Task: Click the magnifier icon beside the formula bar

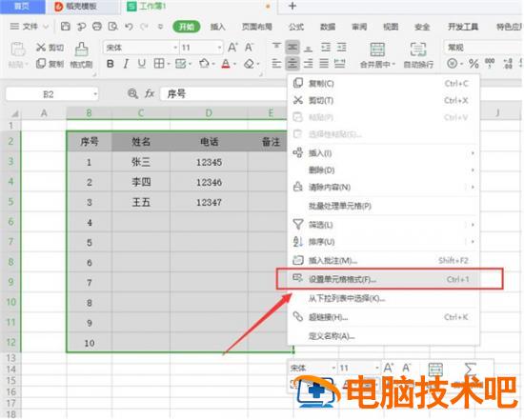Action: click(x=132, y=94)
